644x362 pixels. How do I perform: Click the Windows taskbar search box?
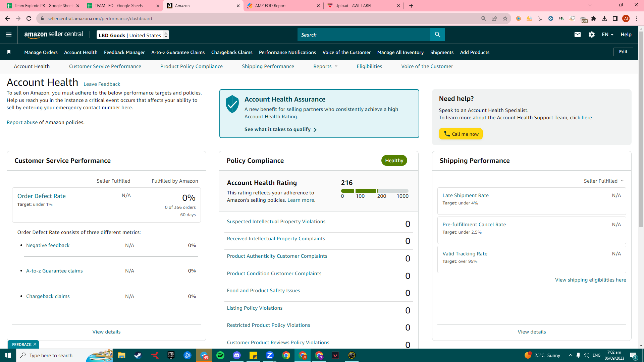click(64, 355)
